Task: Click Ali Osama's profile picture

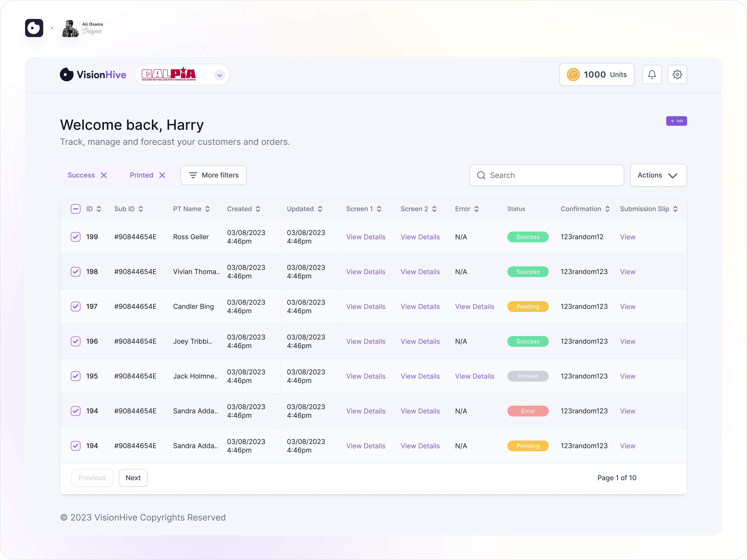Action: (70, 28)
